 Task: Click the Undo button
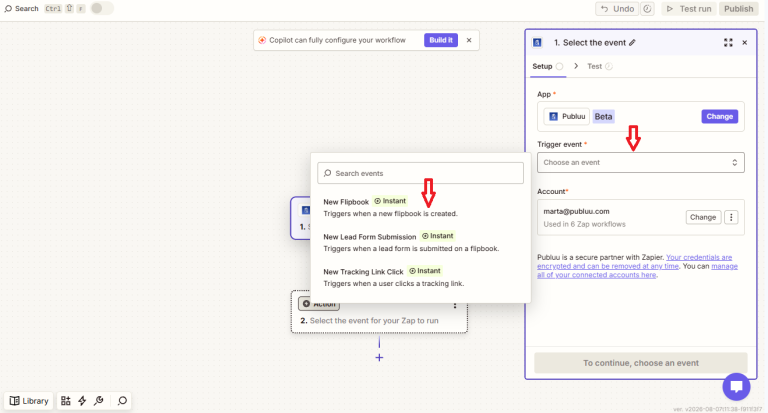tap(618, 9)
